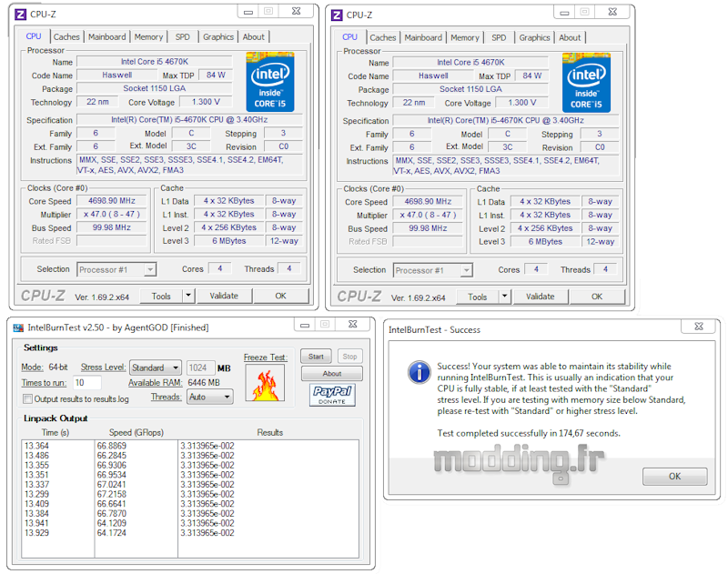The width and height of the screenshot is (728, 574).
Task: Expand Tools dropdown arrow in right CPU-Z
Action: [505, 297]
